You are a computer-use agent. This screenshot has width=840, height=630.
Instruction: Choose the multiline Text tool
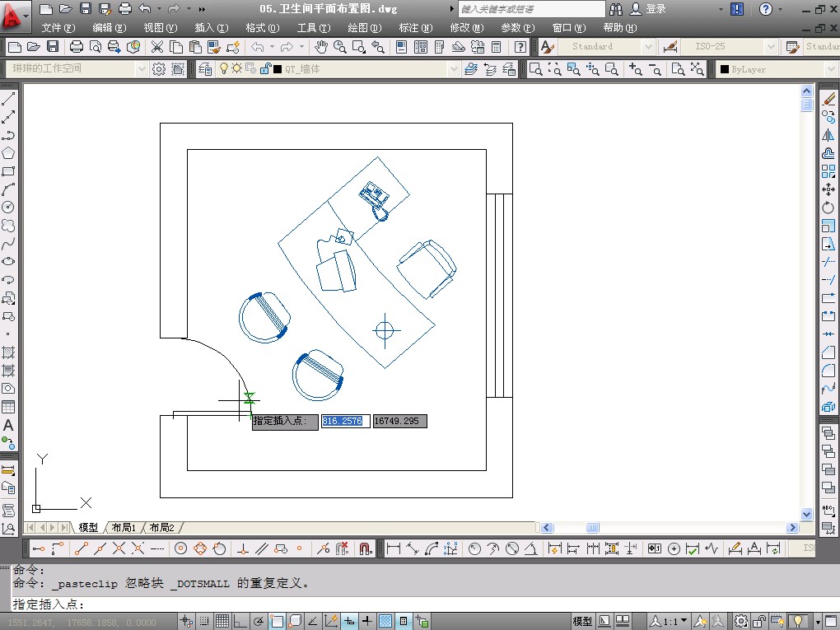(x=8, y=426)
